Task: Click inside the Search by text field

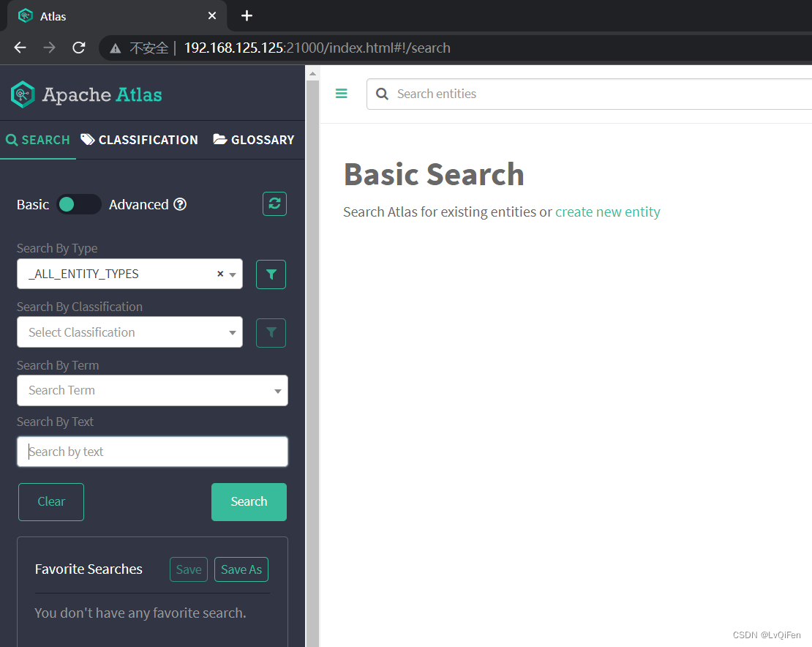Action: coord(151,452)
